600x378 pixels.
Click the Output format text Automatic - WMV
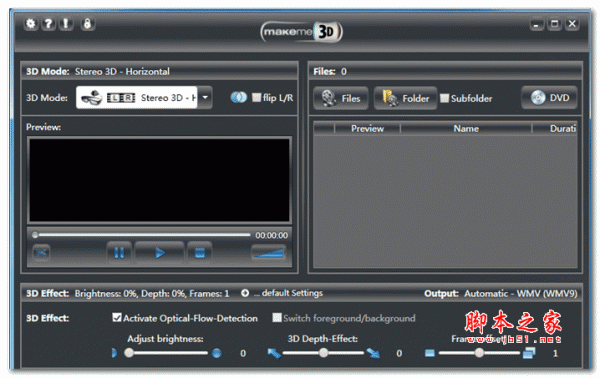(520, 293)
